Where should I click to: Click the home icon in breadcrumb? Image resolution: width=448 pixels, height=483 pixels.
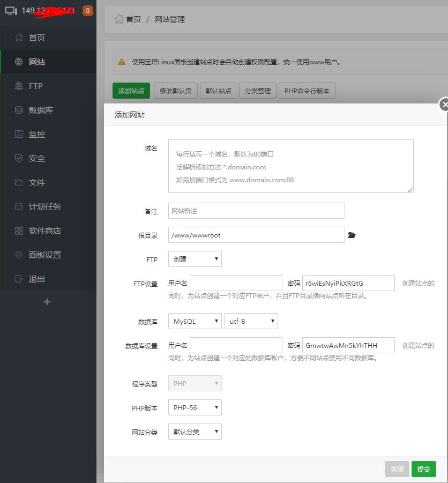(119, 19)
